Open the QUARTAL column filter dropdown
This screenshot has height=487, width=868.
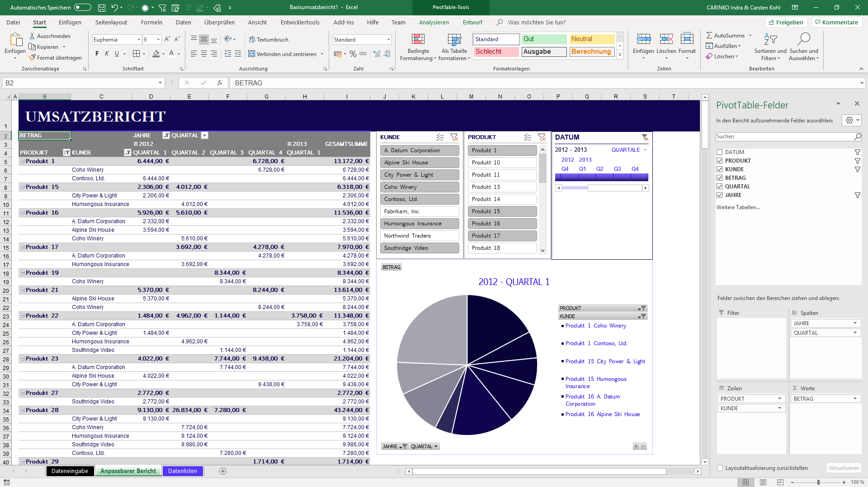click(204, 136)
